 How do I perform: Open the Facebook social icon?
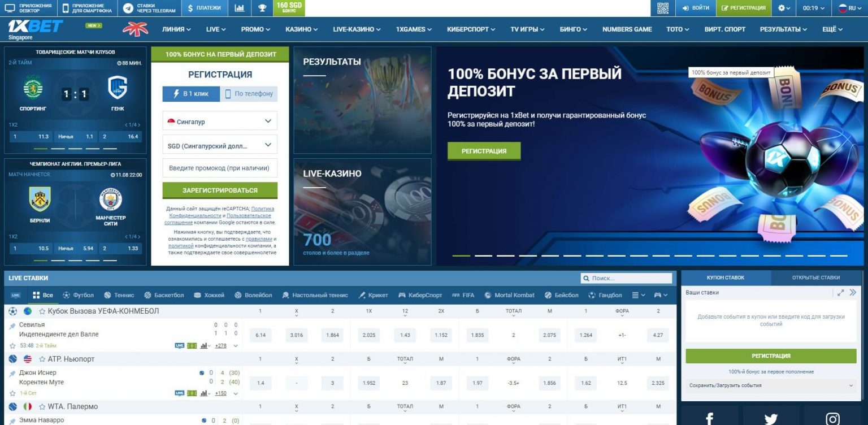pos(709,418)
